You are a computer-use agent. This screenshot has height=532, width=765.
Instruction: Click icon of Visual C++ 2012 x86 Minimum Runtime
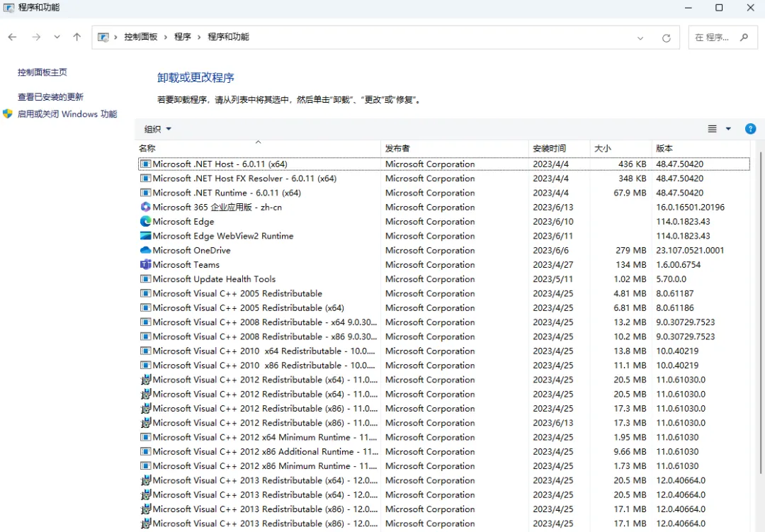coord(145,466)
